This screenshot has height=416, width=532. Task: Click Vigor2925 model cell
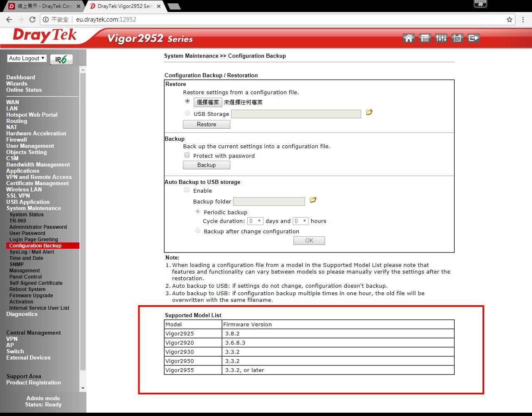(x=193, y=333)
